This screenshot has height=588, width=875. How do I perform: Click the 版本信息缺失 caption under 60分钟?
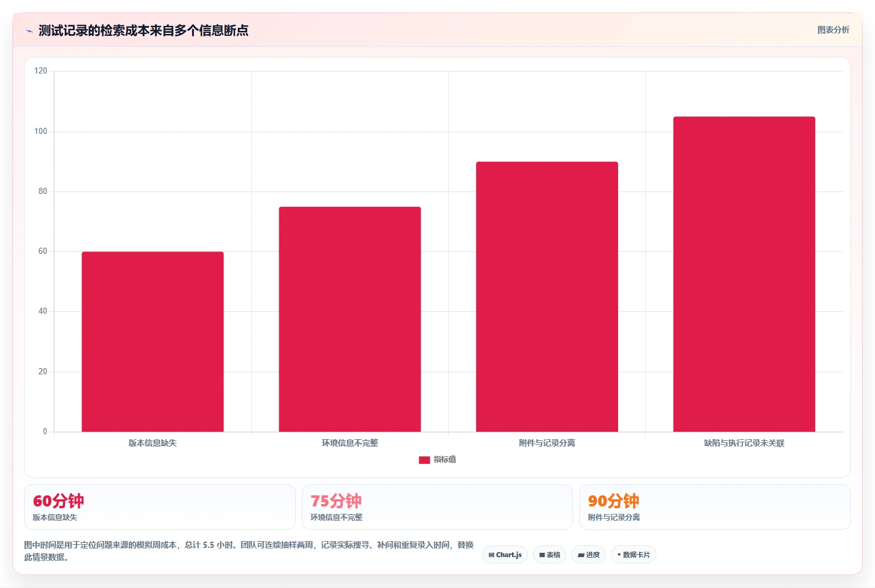55,518
